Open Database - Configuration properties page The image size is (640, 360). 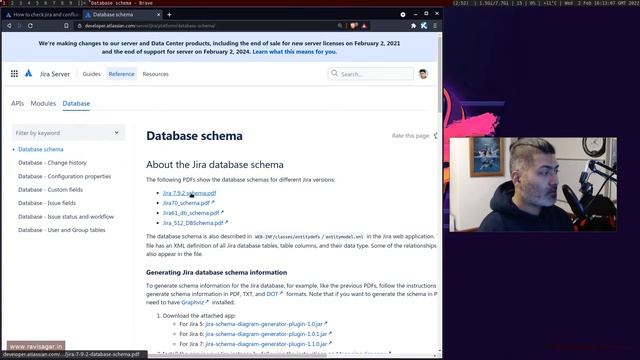(x=64, y=176)
